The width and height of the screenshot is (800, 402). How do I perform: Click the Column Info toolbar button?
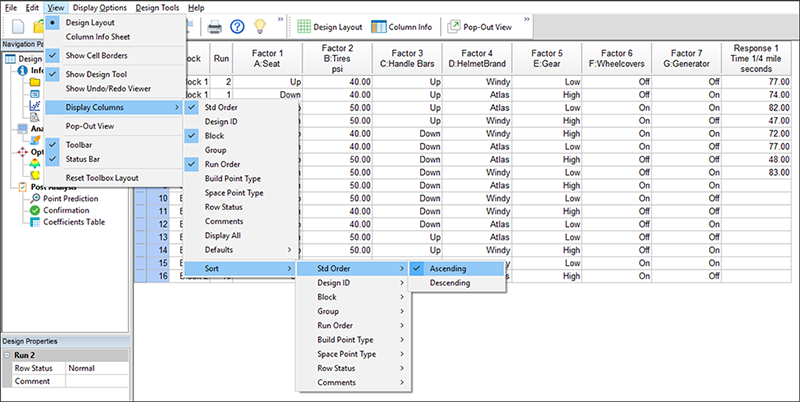(403, 27)
